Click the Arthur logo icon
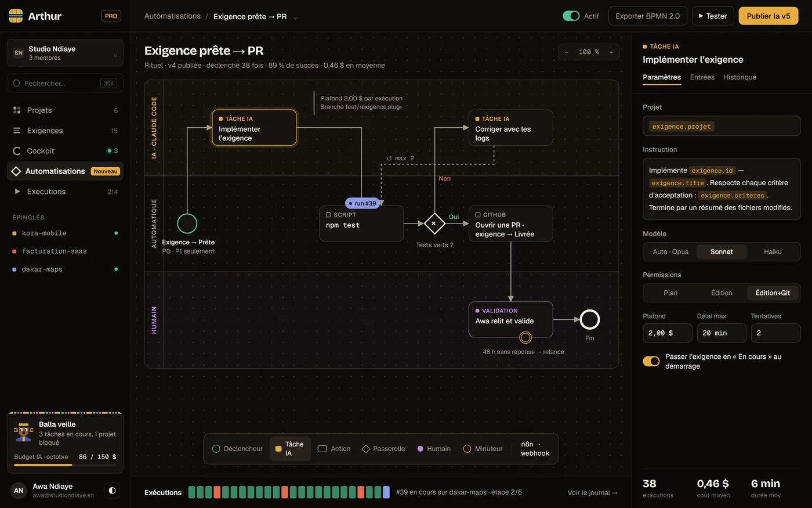The height and width of the screenshot is (508, 812). pyautogui.click(x=16, y=16)
